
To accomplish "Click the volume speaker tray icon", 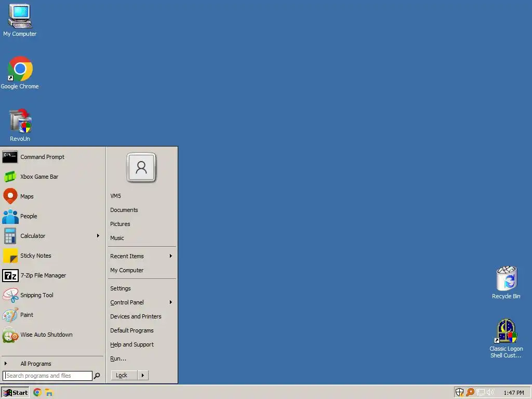I will click(x=490, y=393).
